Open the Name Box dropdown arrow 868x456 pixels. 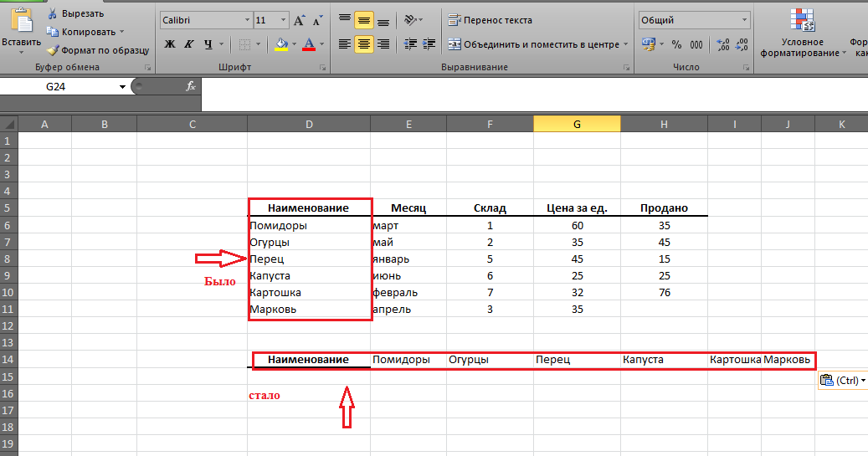coord(122,87)
